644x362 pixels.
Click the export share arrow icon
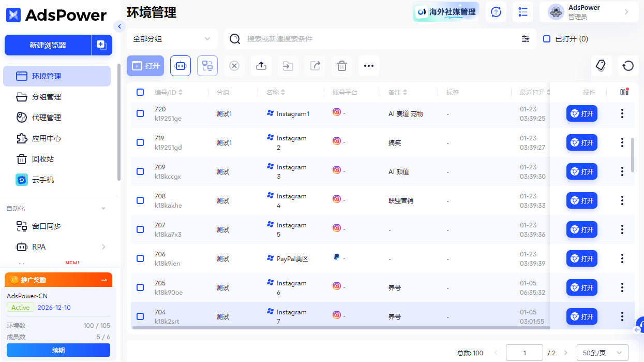point(314,66)
